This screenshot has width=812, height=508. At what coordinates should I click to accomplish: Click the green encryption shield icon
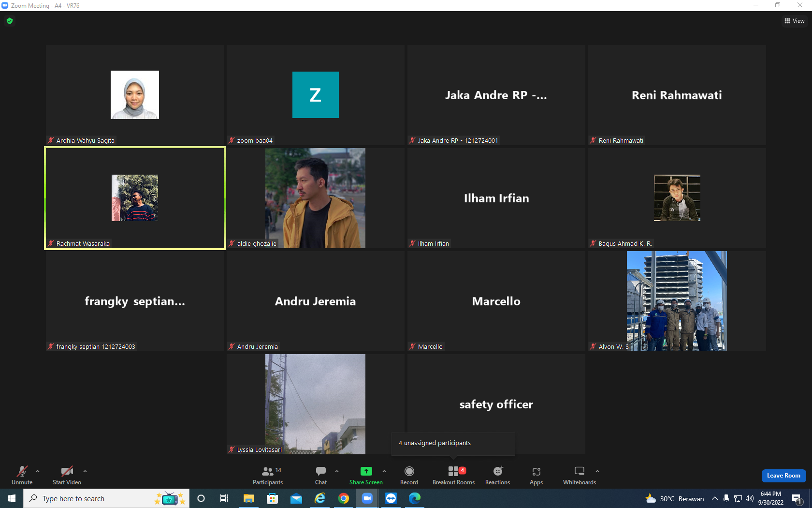[x=10, y=21]
